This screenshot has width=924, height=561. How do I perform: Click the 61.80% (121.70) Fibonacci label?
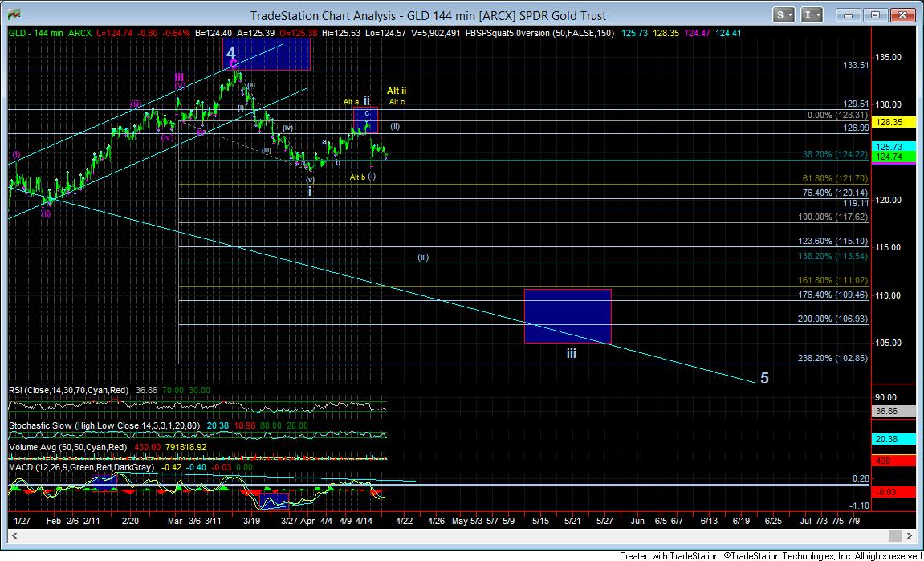point(835,178)
